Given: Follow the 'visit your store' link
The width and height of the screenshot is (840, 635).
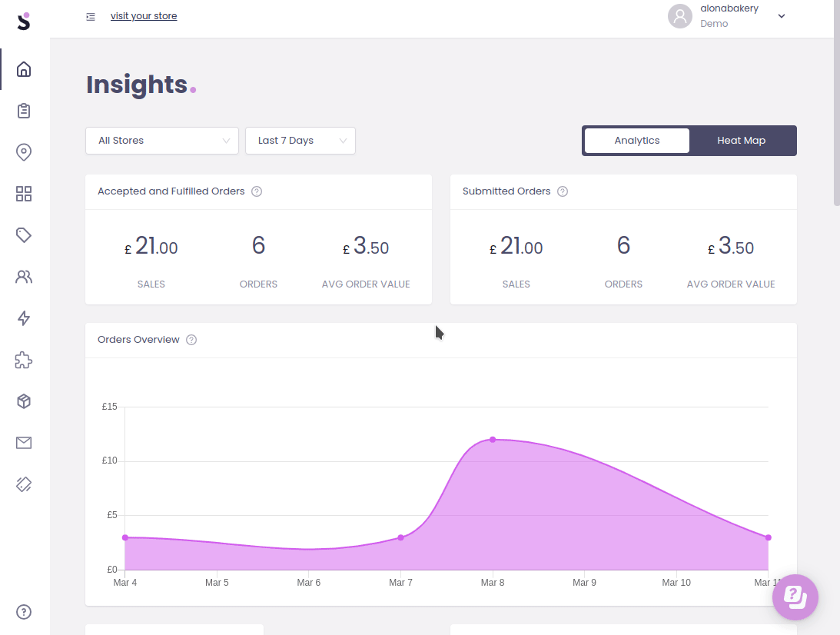Looking at the screenshot, I should point(144,16).
